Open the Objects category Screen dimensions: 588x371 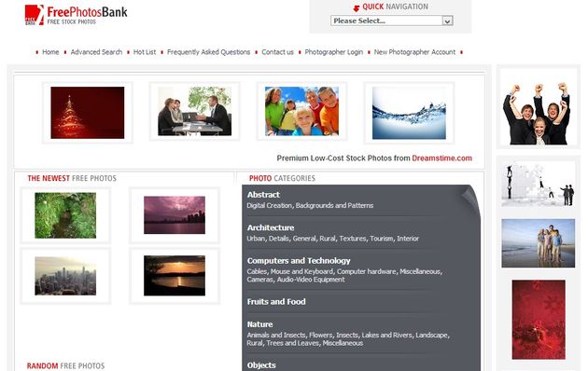pos(261,365)
